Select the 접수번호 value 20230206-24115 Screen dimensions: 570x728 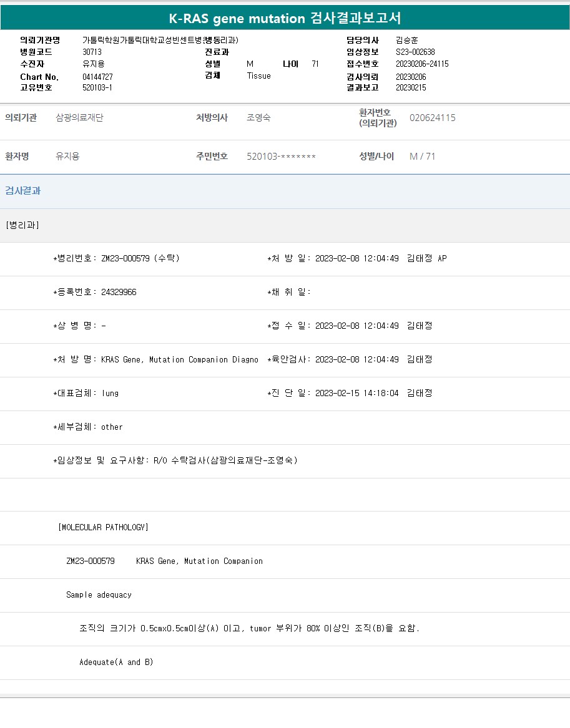[x=422, y=64]
